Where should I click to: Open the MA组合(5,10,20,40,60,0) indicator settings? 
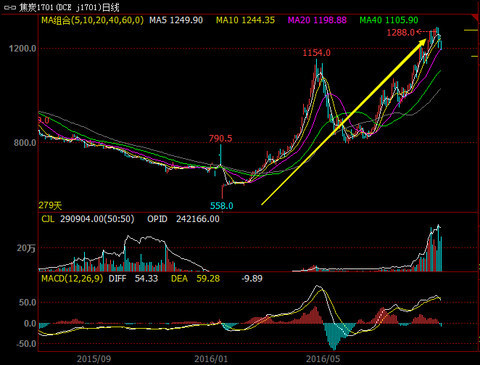[92, 20]
